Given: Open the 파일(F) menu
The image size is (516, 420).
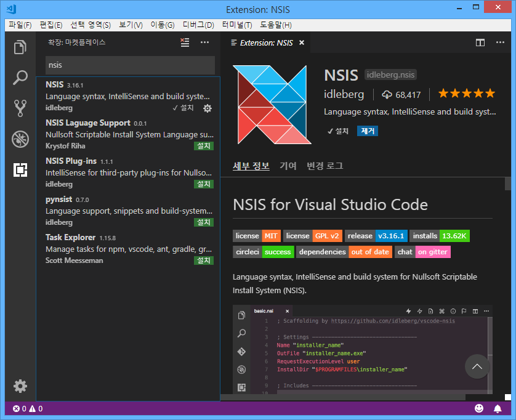Looking at the screenshot, I should pos(20,25).
